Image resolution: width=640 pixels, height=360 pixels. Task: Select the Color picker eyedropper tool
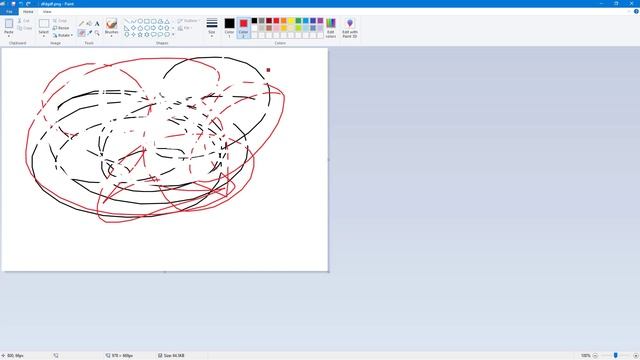pyautogui.click(x=89, y=33)
